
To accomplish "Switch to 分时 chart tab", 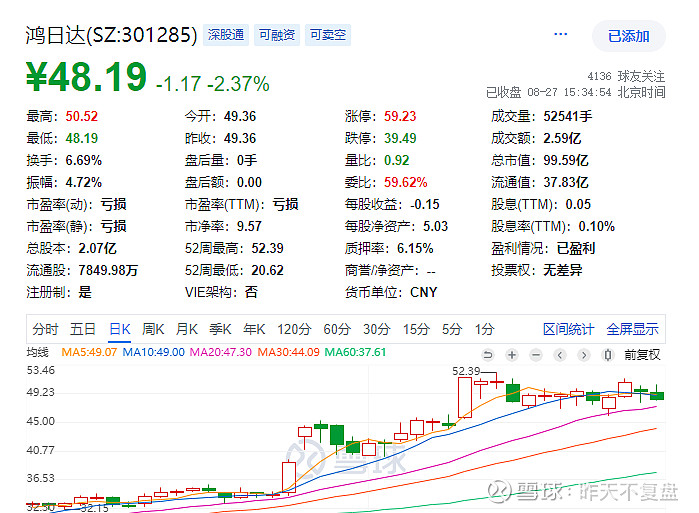I will click(x=45, y=329).
